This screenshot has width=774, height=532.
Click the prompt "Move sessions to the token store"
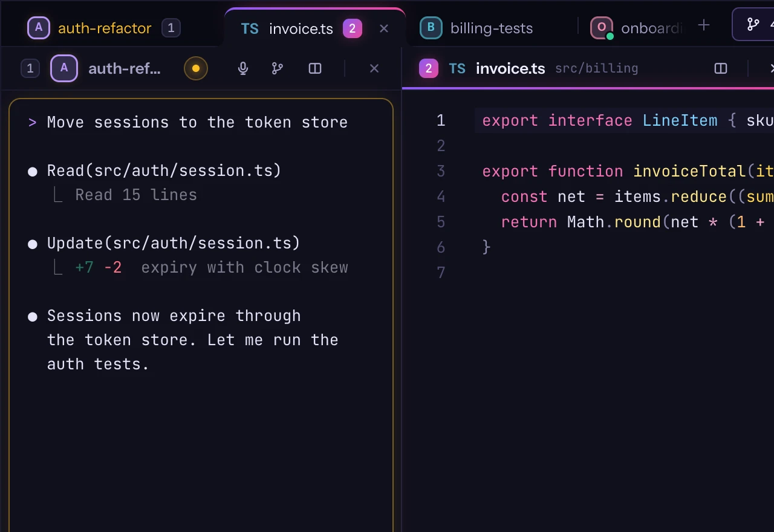[x=197, y=122]
